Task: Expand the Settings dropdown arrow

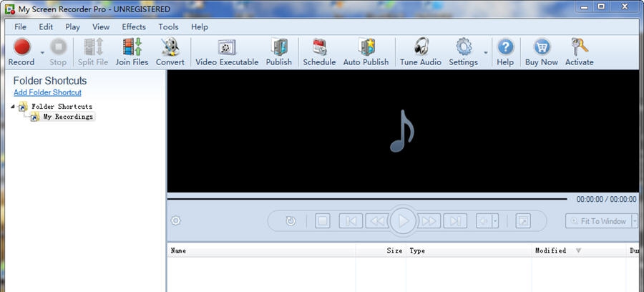Action: (x=486, y=52)
